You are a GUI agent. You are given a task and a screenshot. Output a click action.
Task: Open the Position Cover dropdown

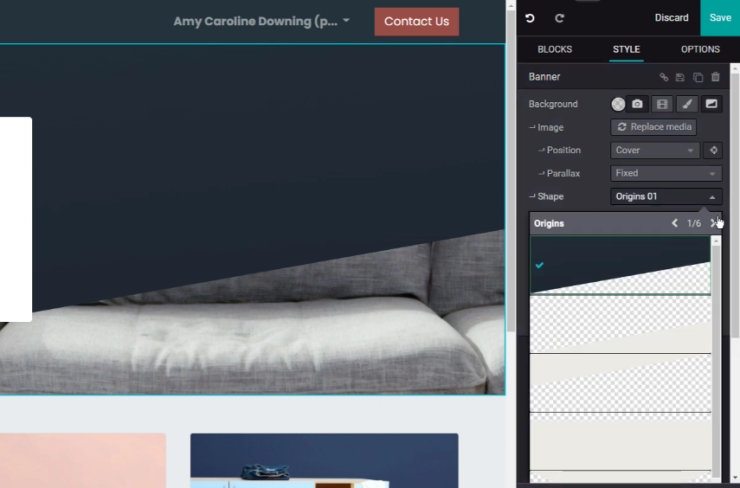[x=655, y=150]
